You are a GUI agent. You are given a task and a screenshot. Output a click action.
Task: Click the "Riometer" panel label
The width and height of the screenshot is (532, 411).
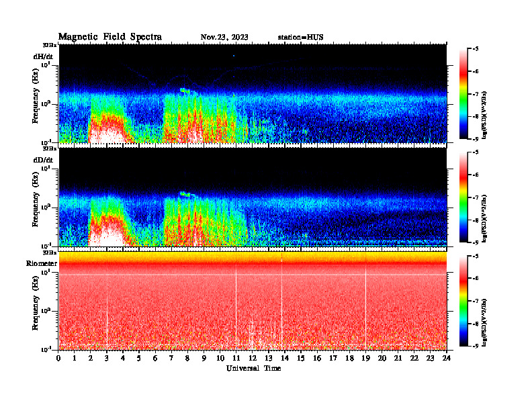42,263
